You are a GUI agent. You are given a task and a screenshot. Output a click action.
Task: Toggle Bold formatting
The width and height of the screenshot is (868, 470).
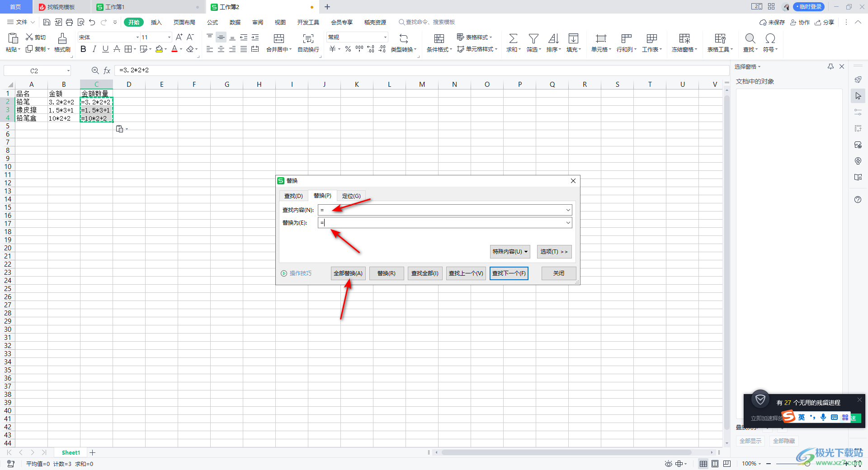[x=83, y=49]
